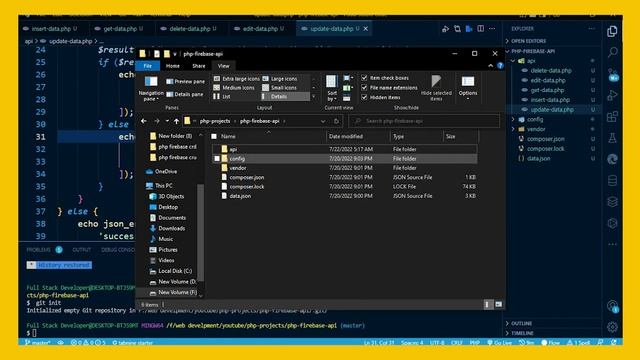Select data.json in File Explorer list
This screenshot has height=360, width=640.
coord(240,196)
